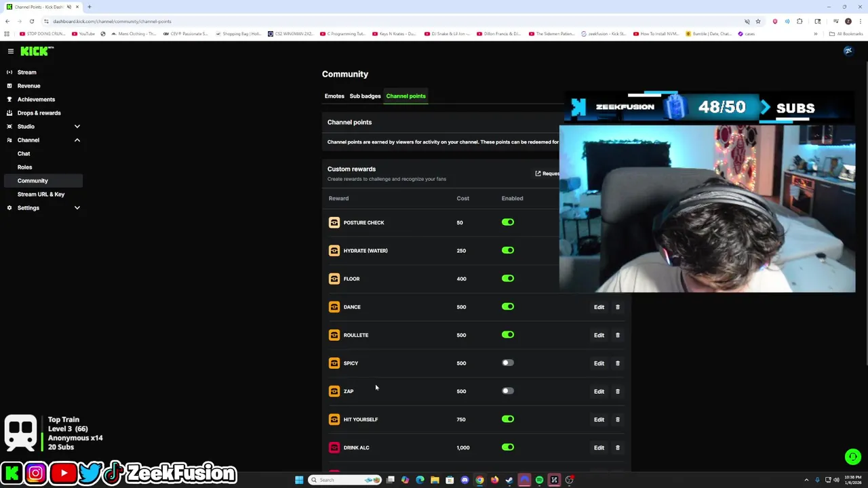Viewport: 868px width, 488px height.
Task: Open Revenue in the sidebar
Action: pyautogui.click(x=28, y=85)
